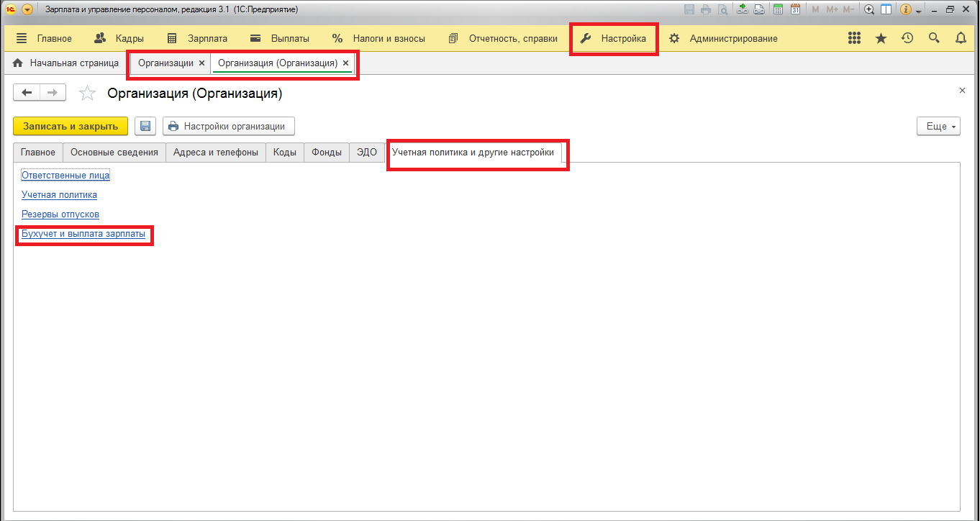Click the floppy disk save icon beside Записать и закрыть
The height and width of the screenshot is (521, 980).
[x=145, y=126]
